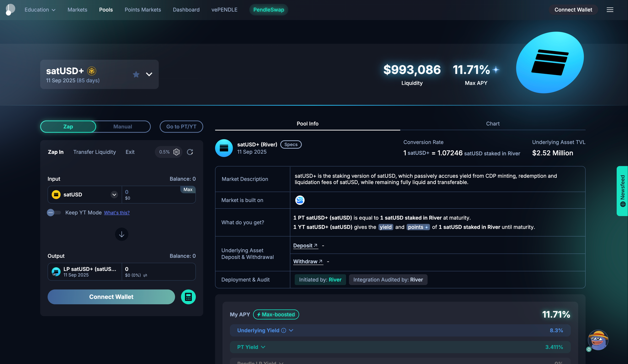Click the large Connect Wallet gradient button
The image size is (628, 364).
point(111,297)
